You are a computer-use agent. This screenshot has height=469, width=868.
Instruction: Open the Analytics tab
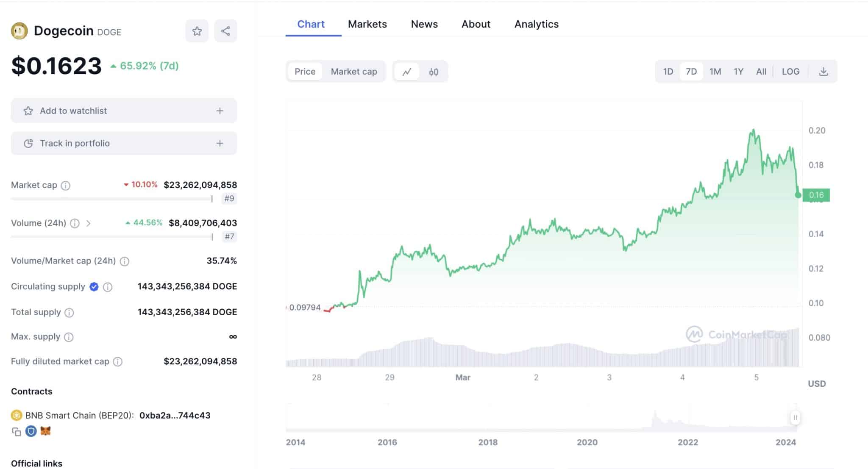537,24
